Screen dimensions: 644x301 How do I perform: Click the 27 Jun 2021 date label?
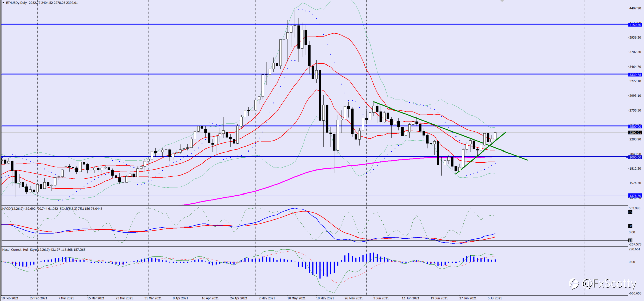[x=468, y=298]
